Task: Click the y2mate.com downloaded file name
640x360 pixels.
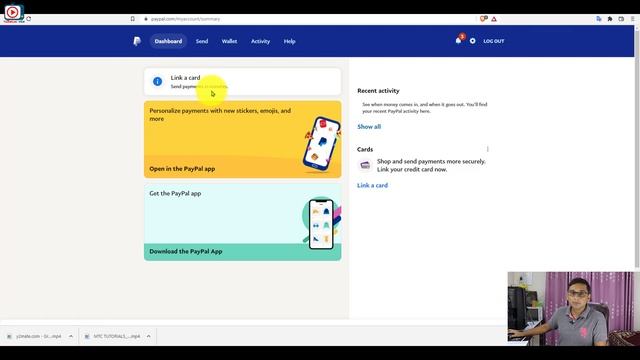Action: pos(38,336)
